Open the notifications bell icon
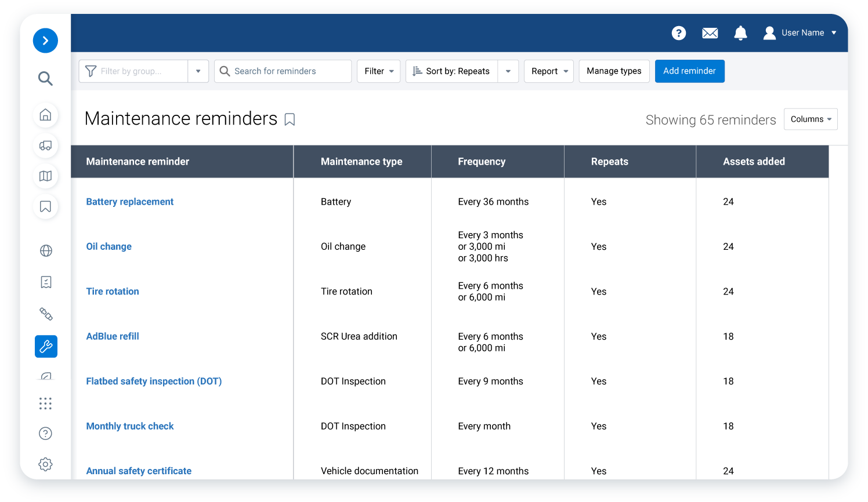The width and height of the screenshot is (868, 502). 740,33
